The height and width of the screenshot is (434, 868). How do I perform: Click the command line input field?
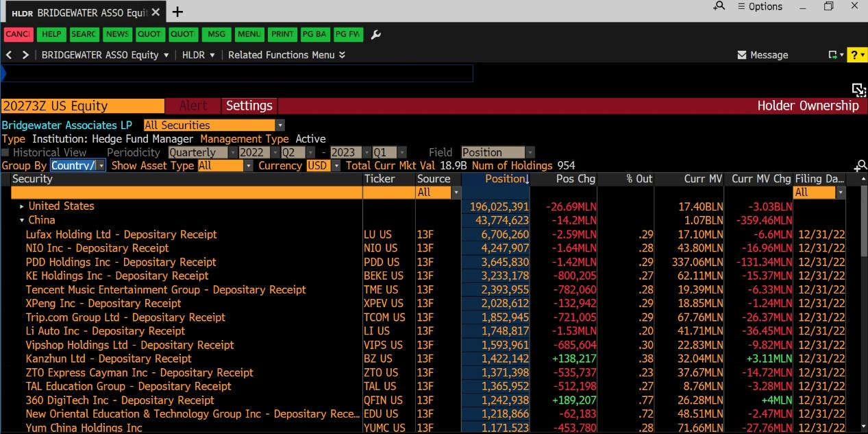[x=238, y=73]
